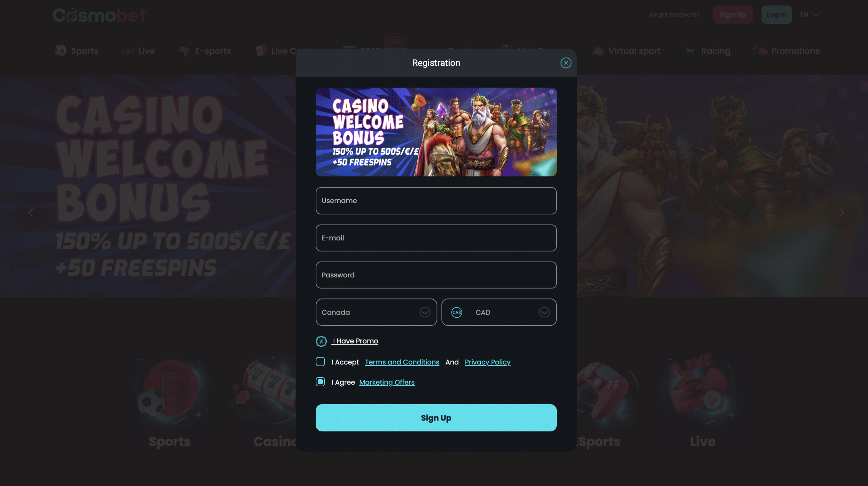The image size is (868, 486).
Task: Click the Sports navigation icon
Action: pos(60,51)
